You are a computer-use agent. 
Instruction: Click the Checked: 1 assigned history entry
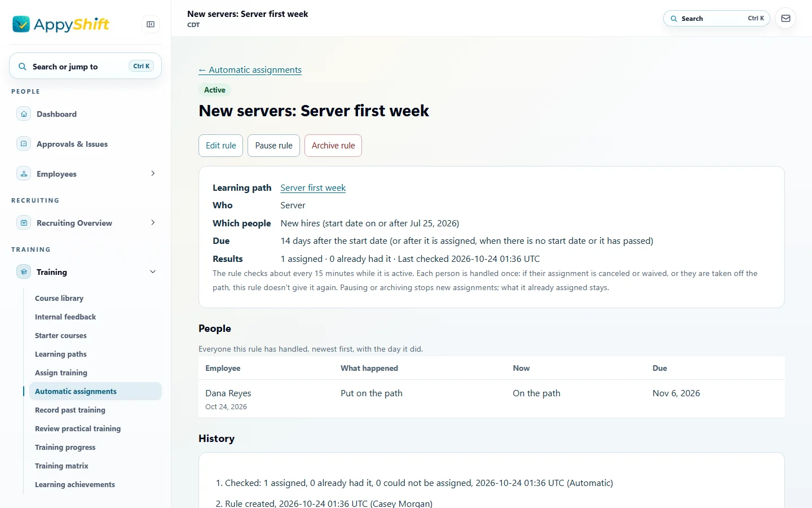419,483
